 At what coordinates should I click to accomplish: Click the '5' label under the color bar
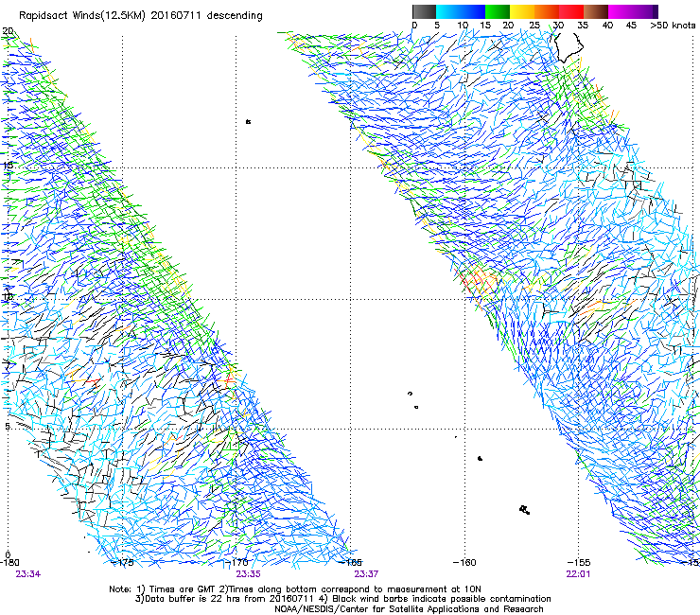click(x=437, y=26)
